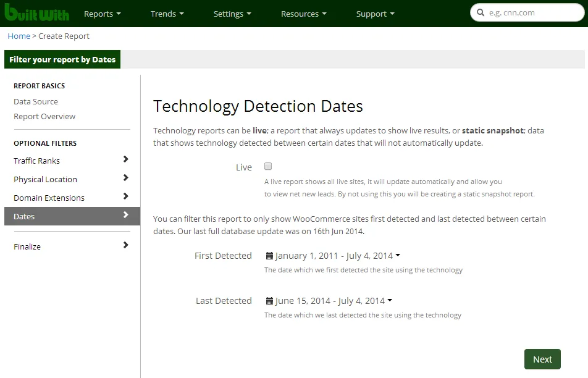588x378 pixels.
Task: Click the search magnifier icon
Action: pyautogui.click(x=480, y=13)
